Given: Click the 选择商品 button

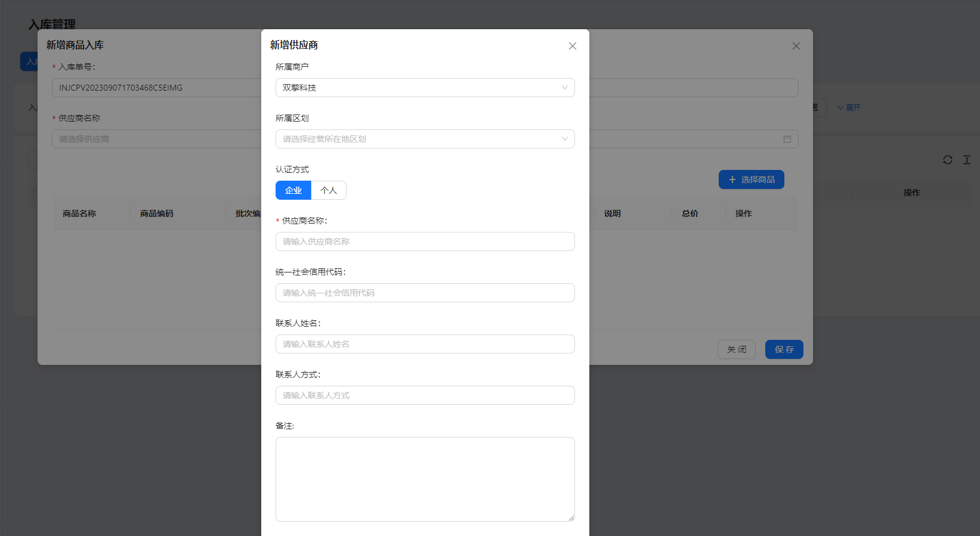Looking at the screenshot, I should (752, 179).
